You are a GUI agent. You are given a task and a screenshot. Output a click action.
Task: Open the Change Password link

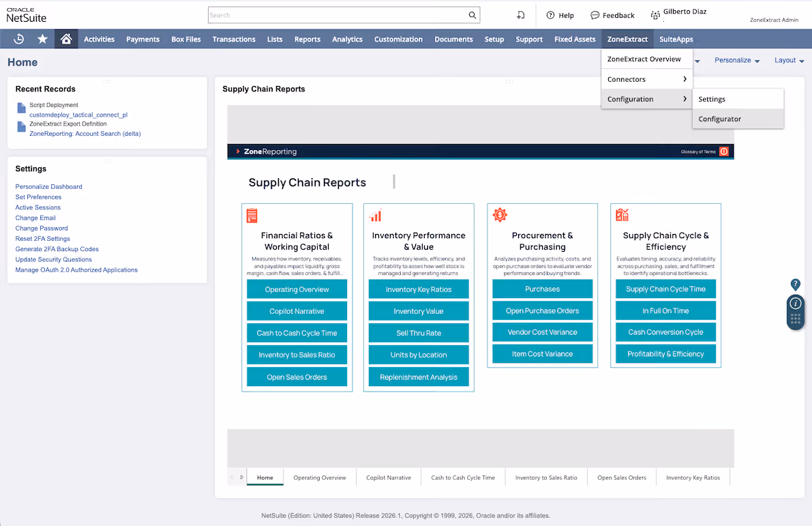click(42, 228)
